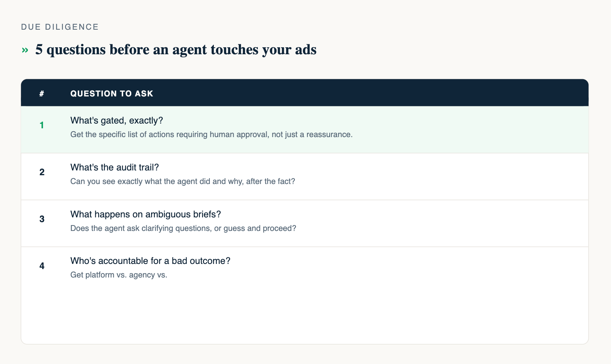Click the 'DUE DILIGENCE' section label
This screenshot has height=364, width=611.
(60, 27)
